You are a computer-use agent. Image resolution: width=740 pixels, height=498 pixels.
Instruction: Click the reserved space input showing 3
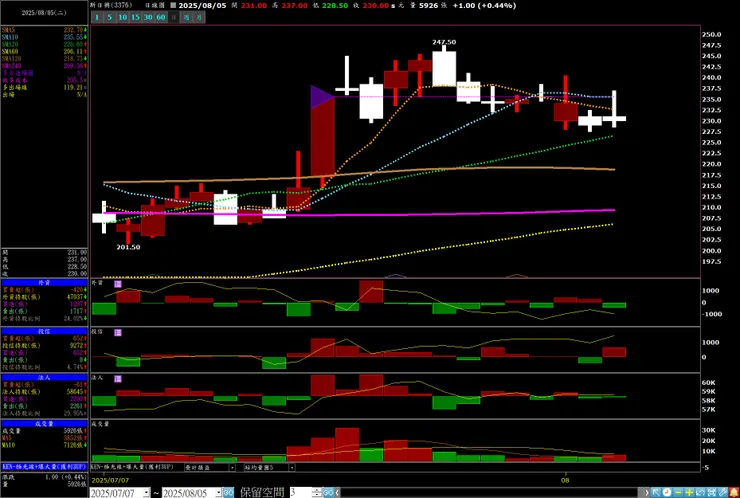(301, 493)
